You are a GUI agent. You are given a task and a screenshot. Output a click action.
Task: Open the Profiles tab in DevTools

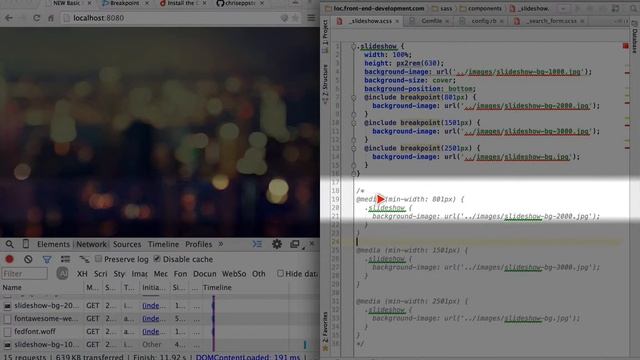pyautogui.click(x=198, y=244)
